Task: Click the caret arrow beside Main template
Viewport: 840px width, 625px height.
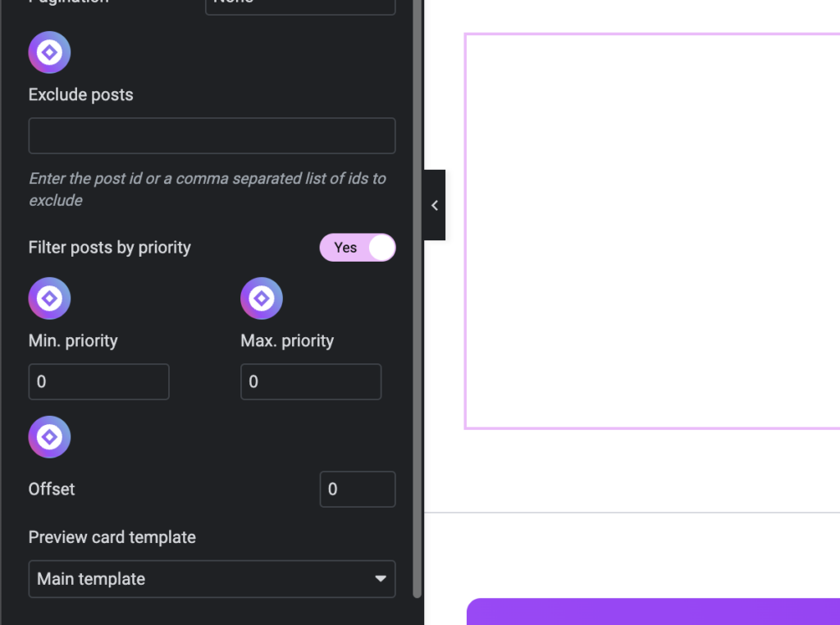Action: (x=380, y=579)
